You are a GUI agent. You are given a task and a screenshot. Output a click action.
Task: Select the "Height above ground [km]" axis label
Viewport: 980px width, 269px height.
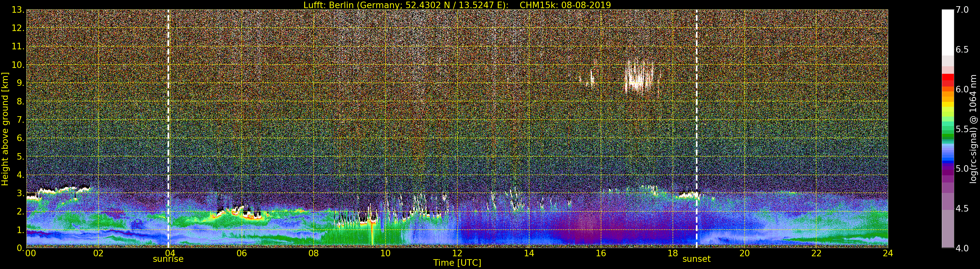[5, 129]
